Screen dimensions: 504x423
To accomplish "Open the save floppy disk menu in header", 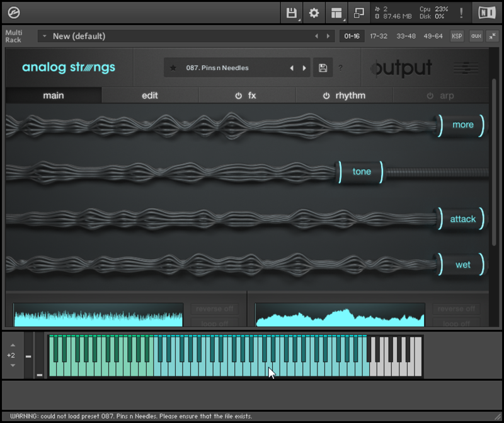I will point(292,13).
